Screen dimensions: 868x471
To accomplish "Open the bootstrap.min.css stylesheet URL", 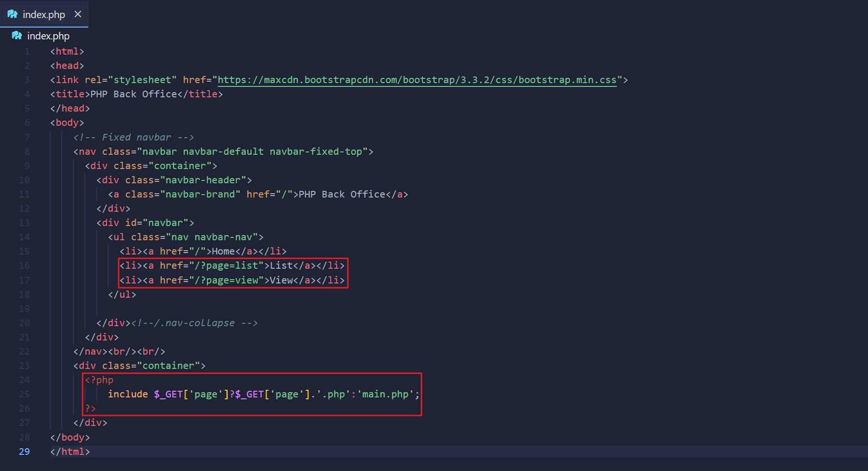I will 417,80.
